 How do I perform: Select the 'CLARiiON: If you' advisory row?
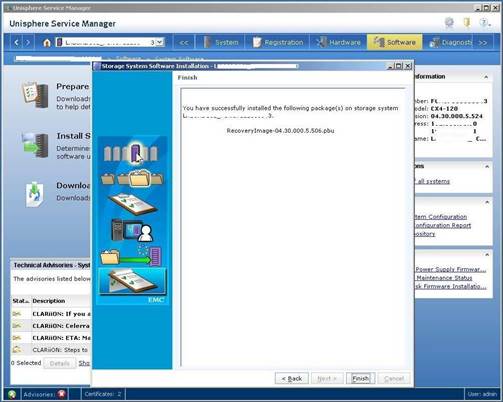pyautogui.click(x=51, y=314)
